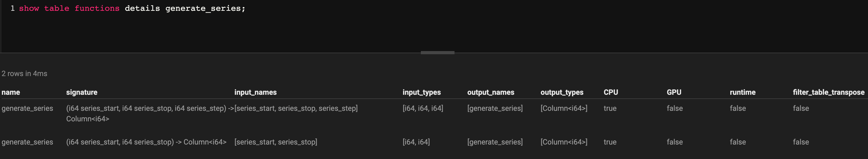
Task: Select the "[i64, i64]" input types cell
Action: tap(416, 142)
